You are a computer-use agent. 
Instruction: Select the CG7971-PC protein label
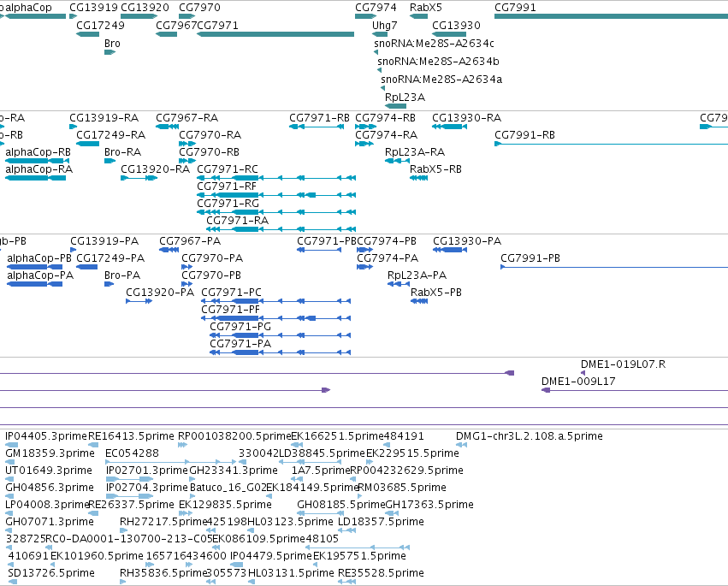pos(231,293)
